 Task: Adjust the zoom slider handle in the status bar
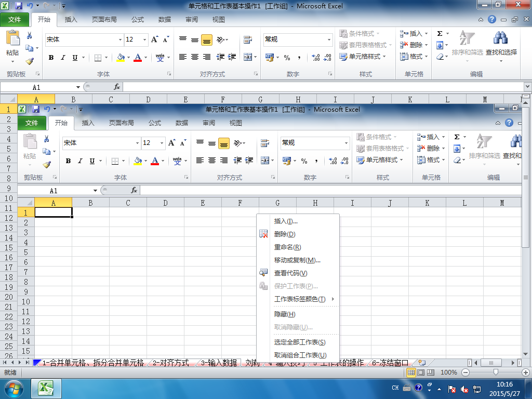point(496,372)
